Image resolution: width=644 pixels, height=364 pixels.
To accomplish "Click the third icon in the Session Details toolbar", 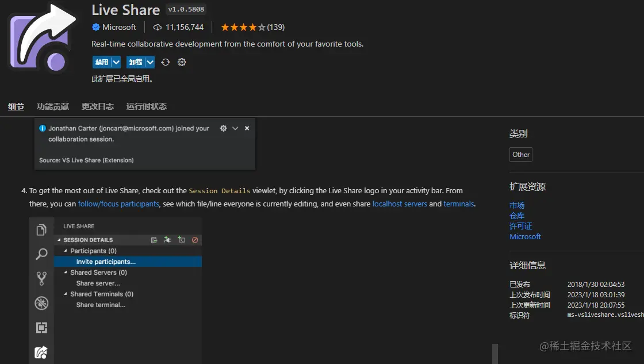I will [181, 240].
